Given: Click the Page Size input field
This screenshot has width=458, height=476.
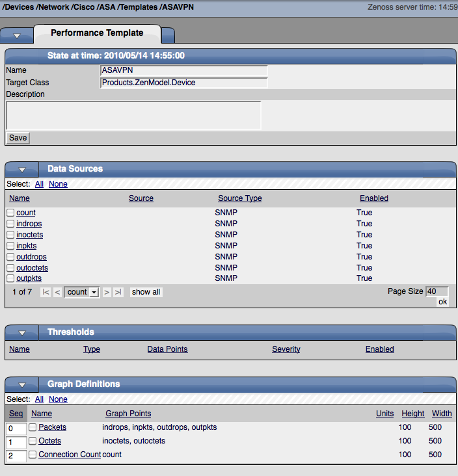Looking at the screenshot, I should pos(437,291).
